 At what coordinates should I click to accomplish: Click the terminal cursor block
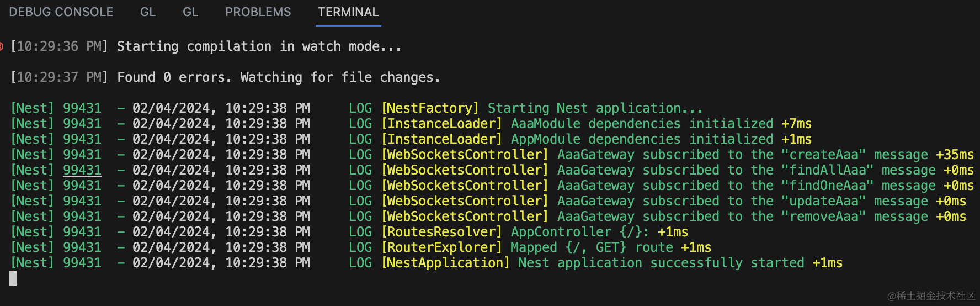click(13, 278)
